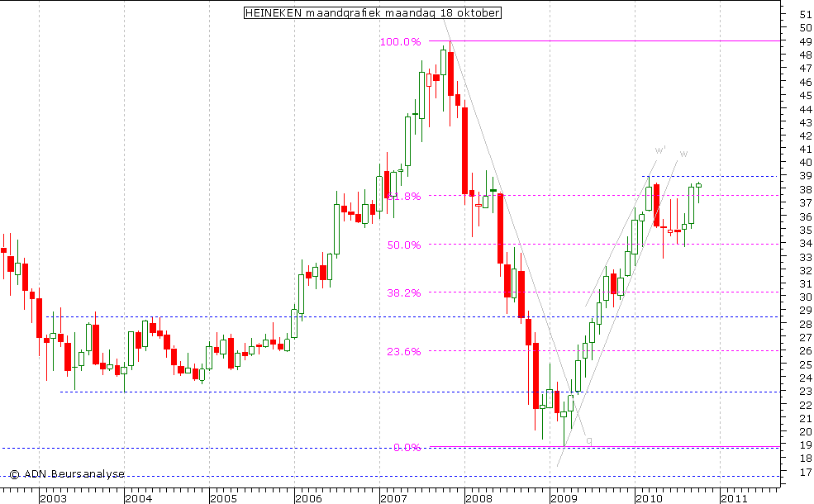Click the 100.0% Fibonacci level label
The height and width of the screenshot is (504, 814).
[400, 42]
